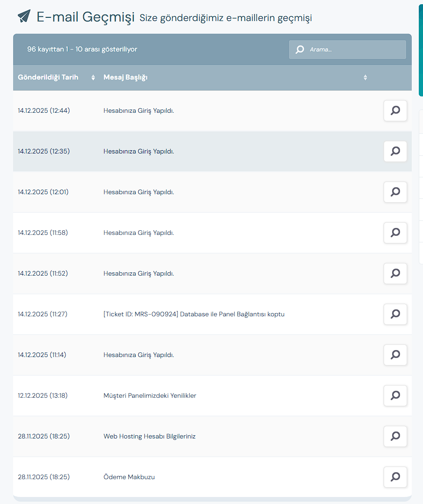
Task: View the 14.12.2025 (11:14) login email
Action: pos(395,355)
